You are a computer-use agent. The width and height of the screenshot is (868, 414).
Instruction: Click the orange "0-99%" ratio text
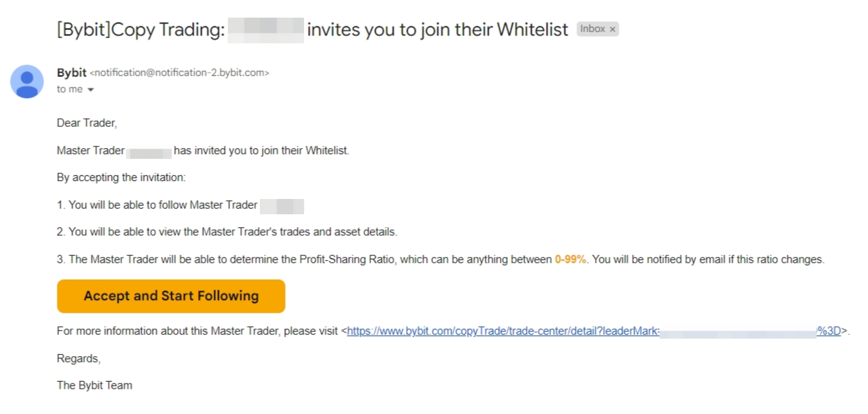click(570, 260)
